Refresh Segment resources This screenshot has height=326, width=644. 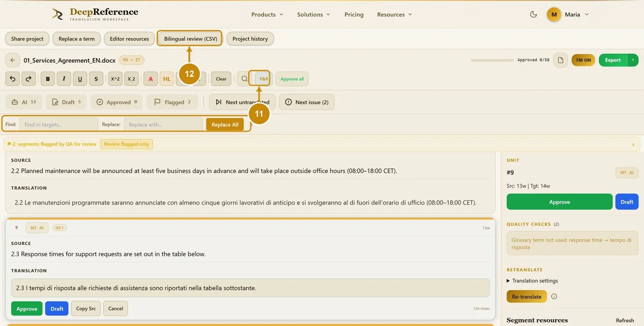click(x=625, y=320)
